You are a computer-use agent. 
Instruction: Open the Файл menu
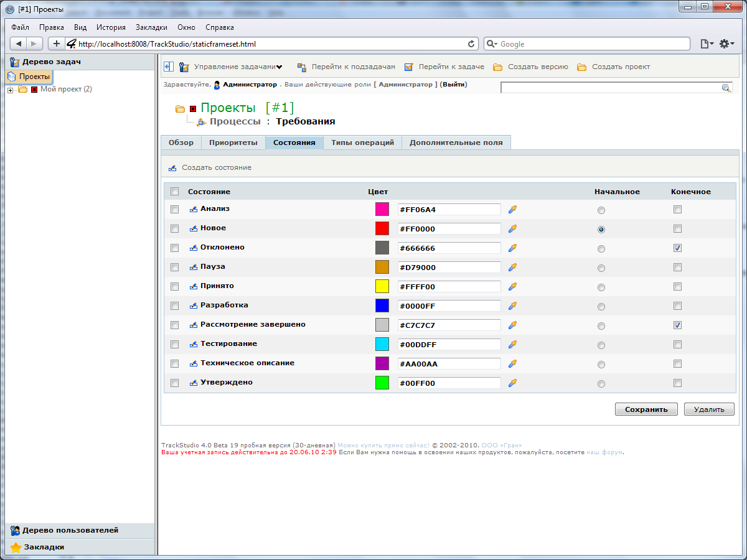tap(20, 27)
